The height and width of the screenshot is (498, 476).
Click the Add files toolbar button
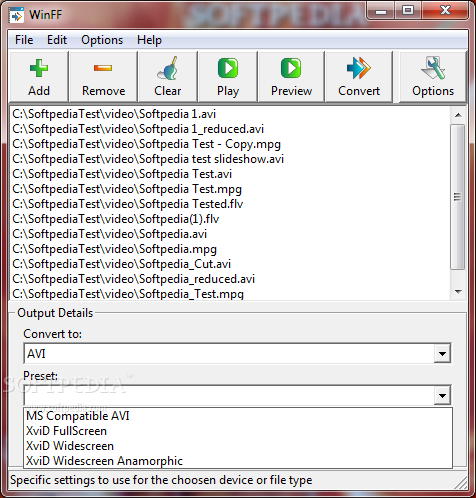[x=39, y=77]
